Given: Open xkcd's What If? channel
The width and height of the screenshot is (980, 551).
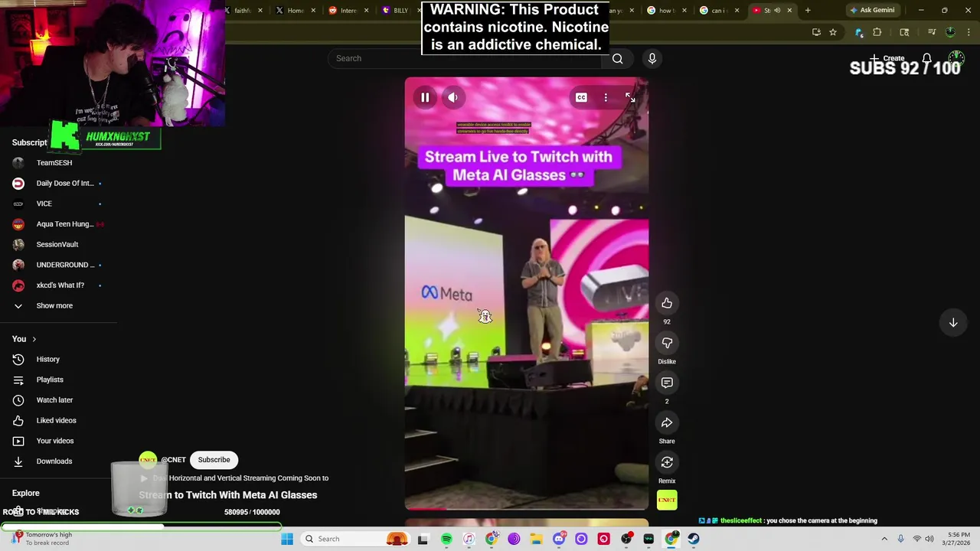Looking at the screenshot, I should 59,285.
